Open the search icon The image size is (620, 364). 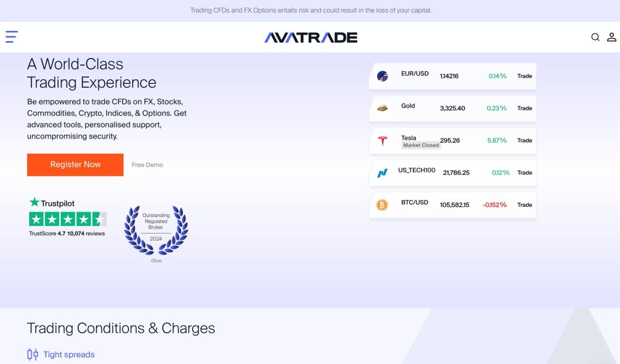(x=595, y=37)
